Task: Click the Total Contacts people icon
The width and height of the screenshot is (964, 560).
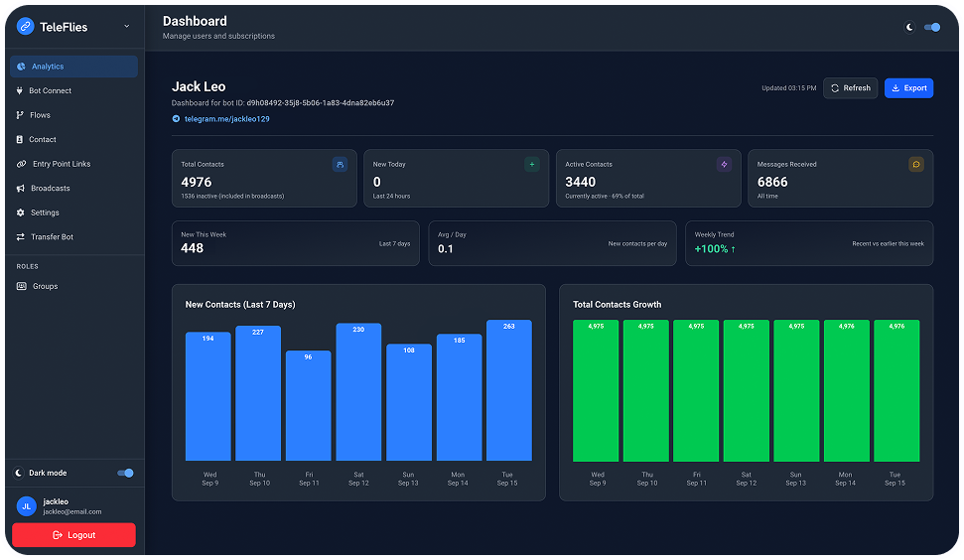Action: coord(340,165)
